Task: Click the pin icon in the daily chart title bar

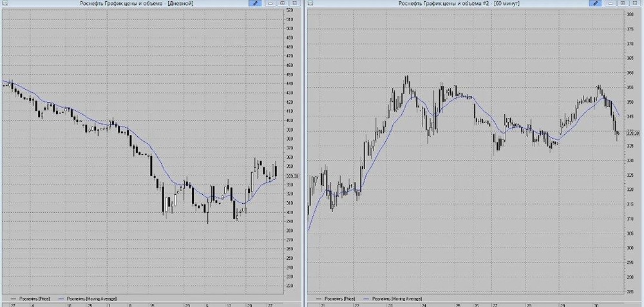Action: coord(255,3)
